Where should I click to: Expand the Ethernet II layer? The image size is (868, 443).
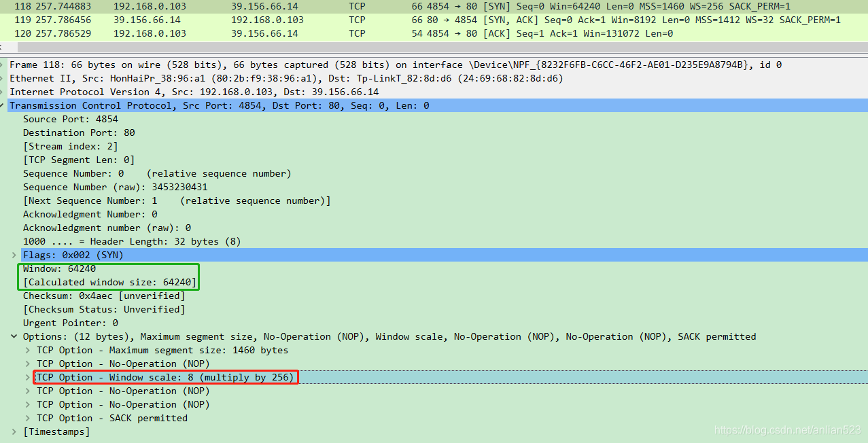point(4,78)
